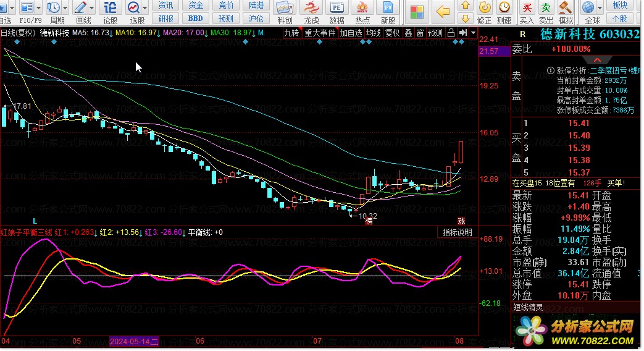The width and height of the screenshot is (644, 351).
Task: Click the info icon beside 涨停分析
Action: coord(551,70)
